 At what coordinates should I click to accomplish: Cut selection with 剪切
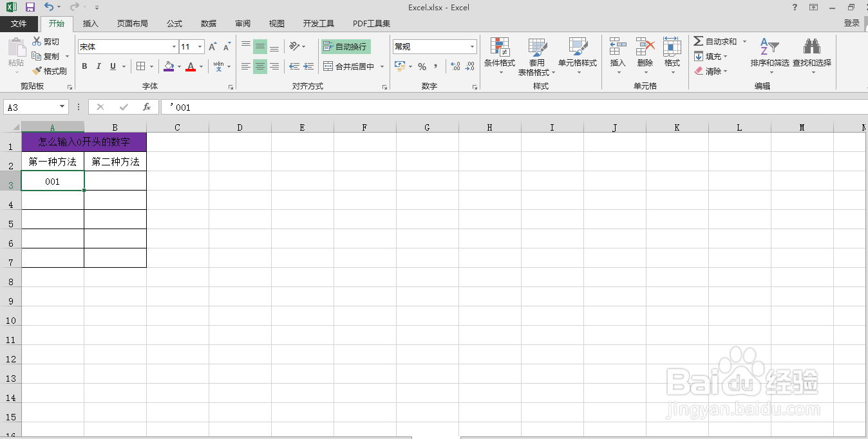[46, 41]
